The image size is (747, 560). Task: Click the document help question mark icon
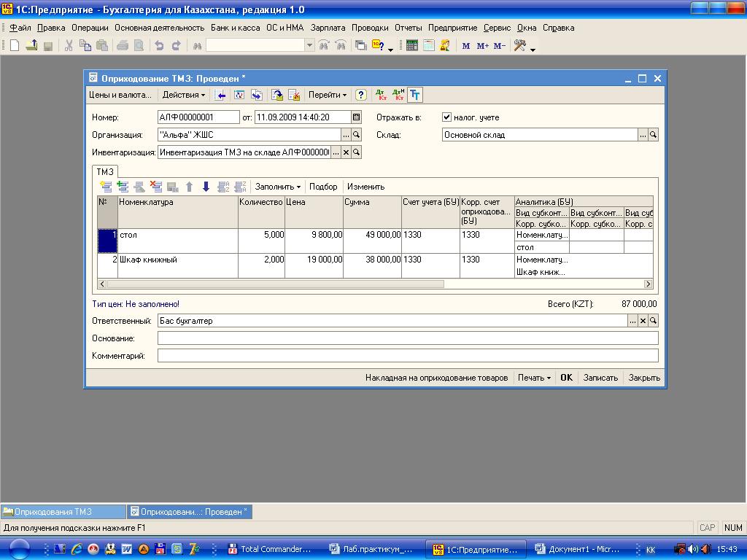360,96
